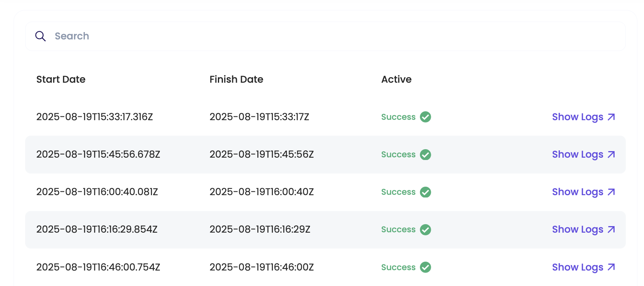This screenshot has width=644, height=286.
Task: Click the Finish Date column header
Action: (236, 79)
